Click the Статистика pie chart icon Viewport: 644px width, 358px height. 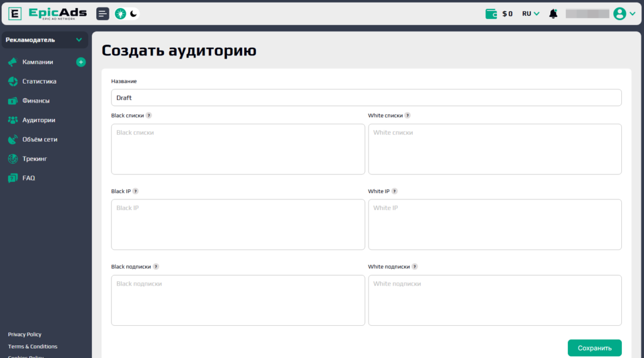click(13, 81)
